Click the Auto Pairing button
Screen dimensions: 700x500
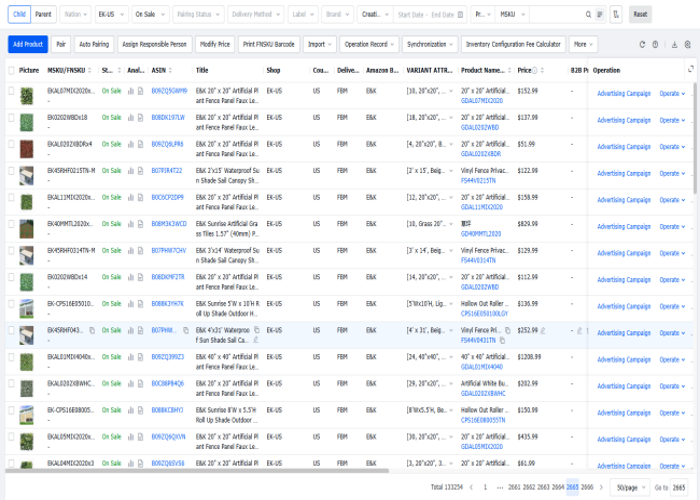point(94,45)
